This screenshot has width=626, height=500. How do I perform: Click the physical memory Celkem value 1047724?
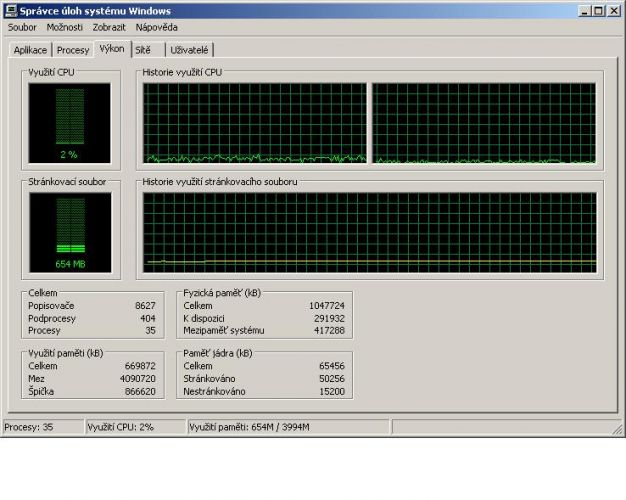(327, 306)
